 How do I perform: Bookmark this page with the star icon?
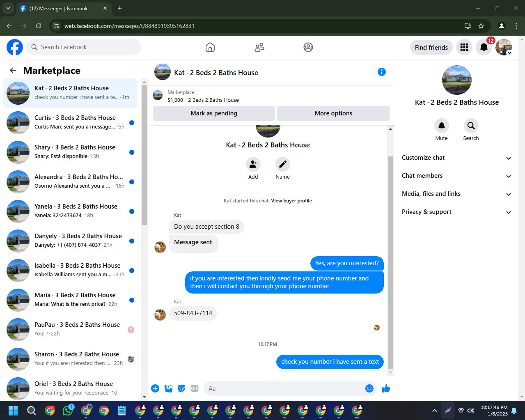pyautogui.click(x=481, y=26)
